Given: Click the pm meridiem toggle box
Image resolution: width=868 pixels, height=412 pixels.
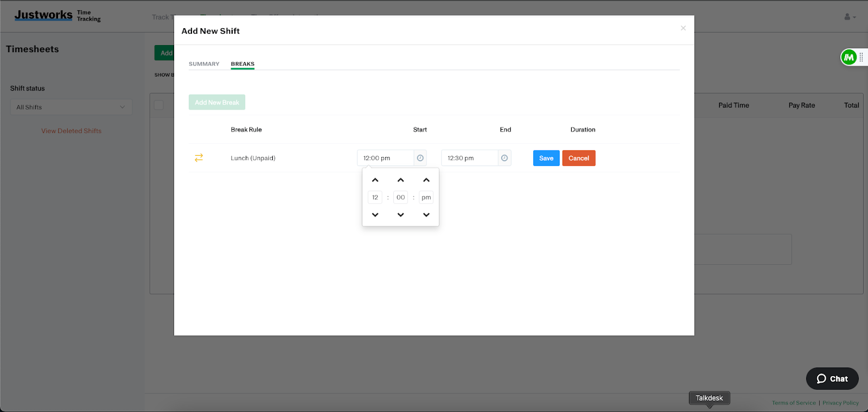Looking at the screenshot, I should 426,198.
